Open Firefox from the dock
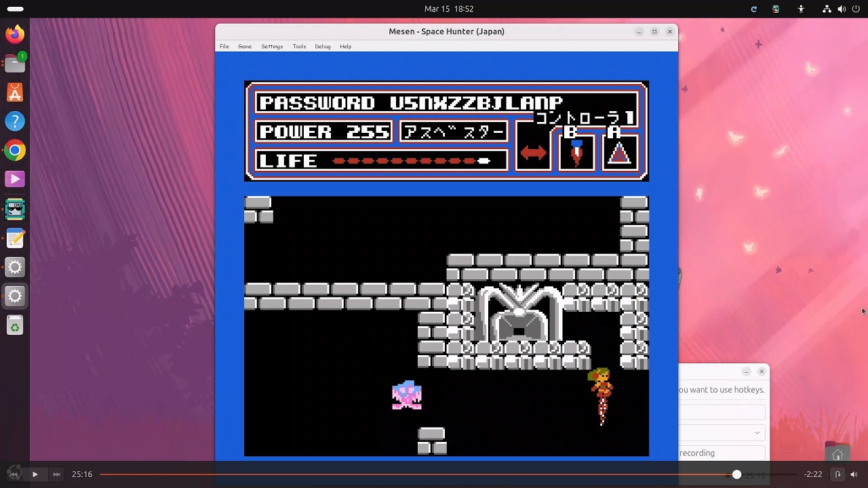The height and width of the screenshot is (488, 868). 15,34
